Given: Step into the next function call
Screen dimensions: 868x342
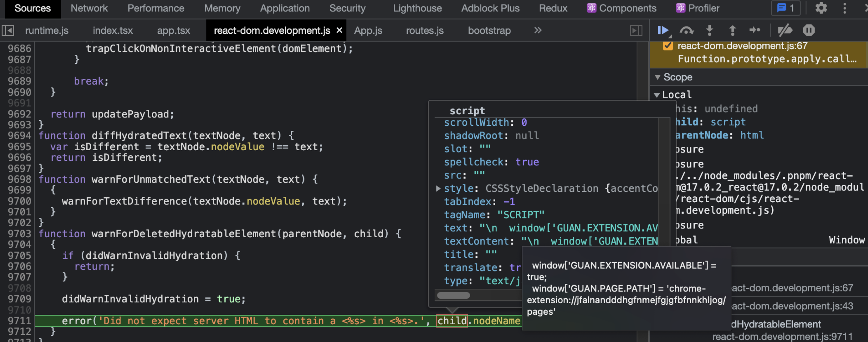Looking at the screenshot, I should click(x=710, y=30).
